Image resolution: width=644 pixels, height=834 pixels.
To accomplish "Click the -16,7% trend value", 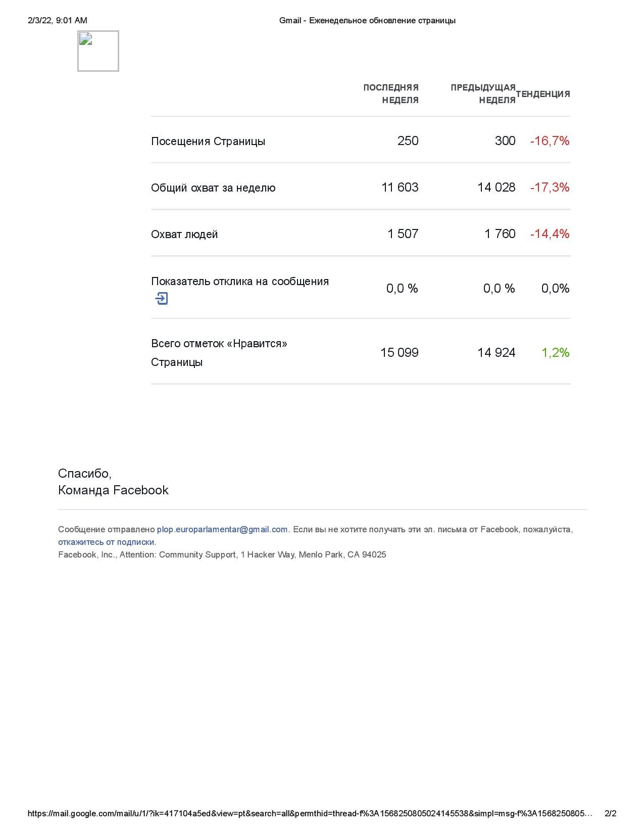I will point(550,141).
